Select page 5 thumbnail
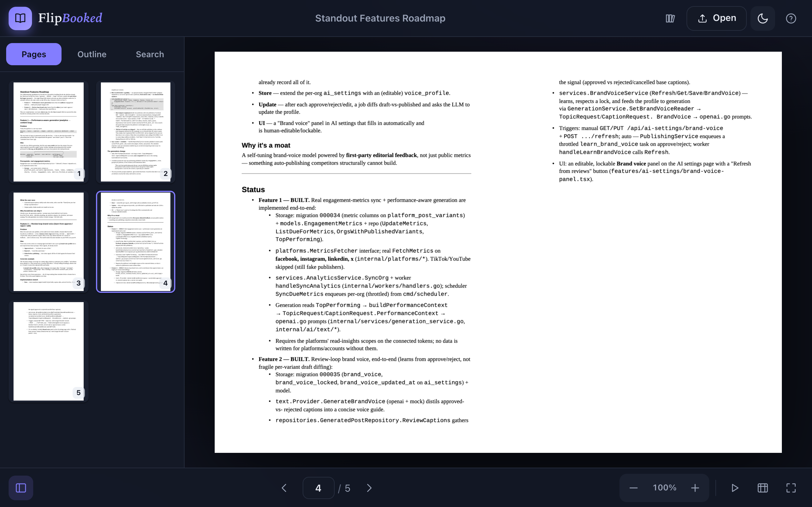Viewport: 812px width, 507px height. pyautogui.click(x=49, y=351)
